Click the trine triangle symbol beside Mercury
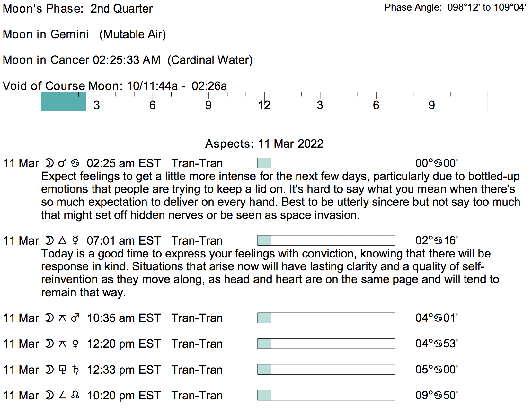The image size is (532, 409). (x=63, y=240)
